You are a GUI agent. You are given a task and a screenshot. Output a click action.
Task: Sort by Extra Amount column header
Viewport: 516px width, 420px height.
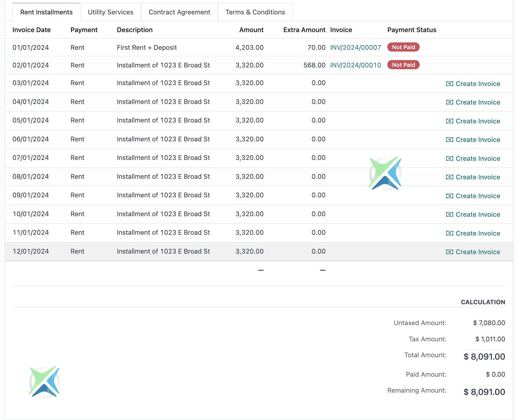point(304,30)
